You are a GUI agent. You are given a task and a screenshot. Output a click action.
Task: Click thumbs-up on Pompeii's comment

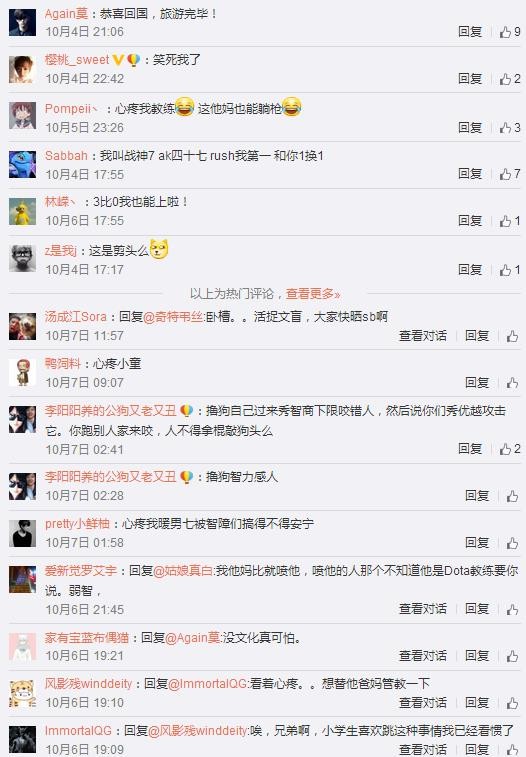tap(510, 127)
